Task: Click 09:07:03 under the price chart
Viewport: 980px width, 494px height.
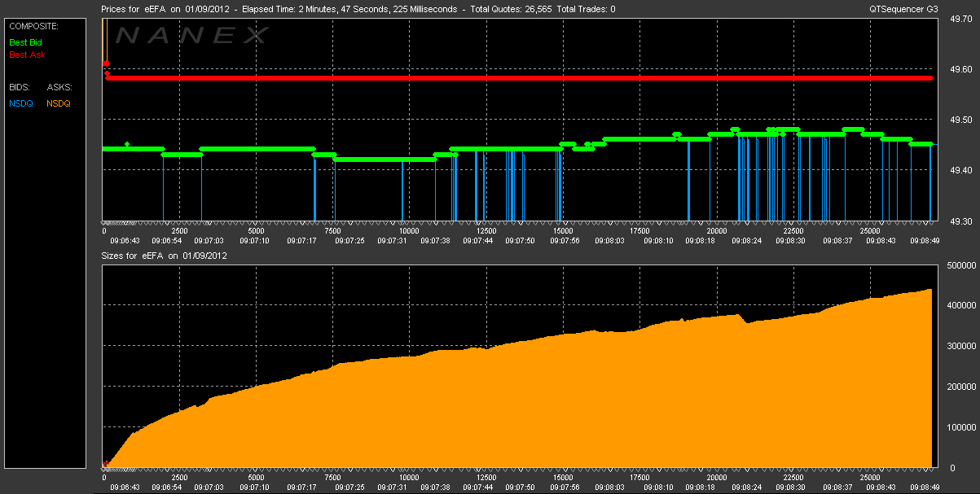Action: point(209,241)
